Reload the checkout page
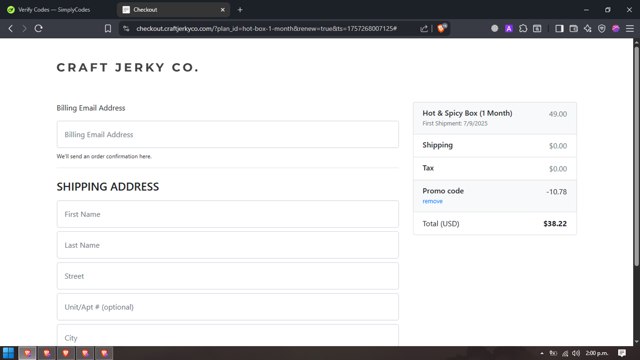The width and height of the screenshot is (640, 360). pyautogui.click(x=38, y=29)
